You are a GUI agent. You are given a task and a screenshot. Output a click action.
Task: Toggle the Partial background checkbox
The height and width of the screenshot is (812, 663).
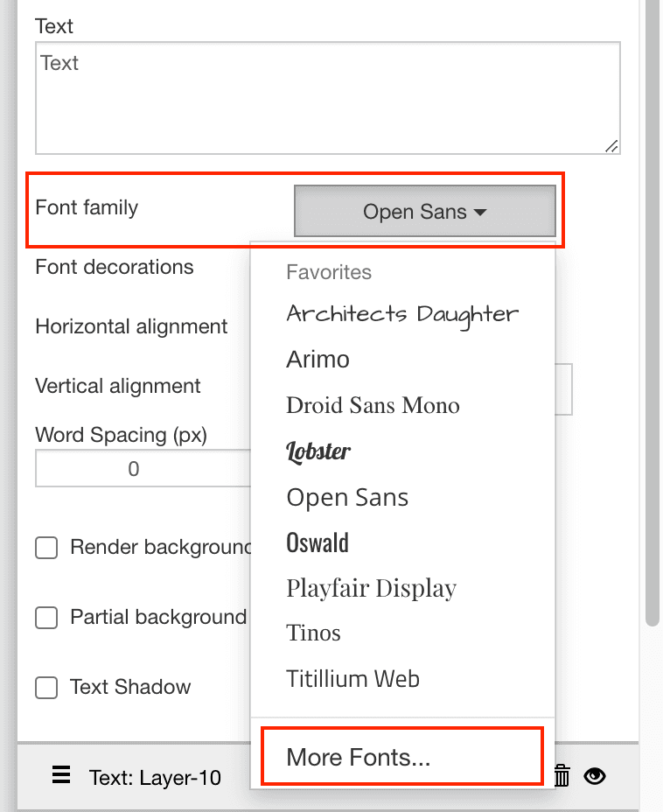tap(46, 618)
